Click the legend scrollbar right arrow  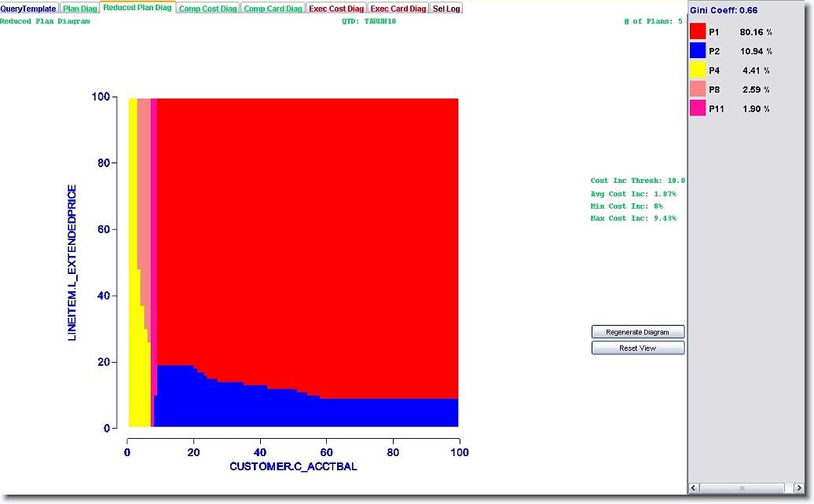[777, 488]
